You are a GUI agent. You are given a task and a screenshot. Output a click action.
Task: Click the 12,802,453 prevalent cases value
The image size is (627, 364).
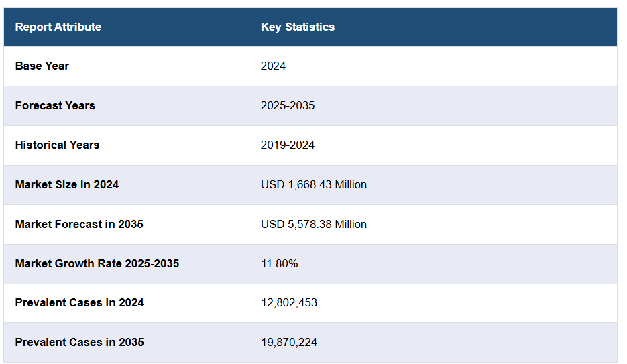coord(289,302)
